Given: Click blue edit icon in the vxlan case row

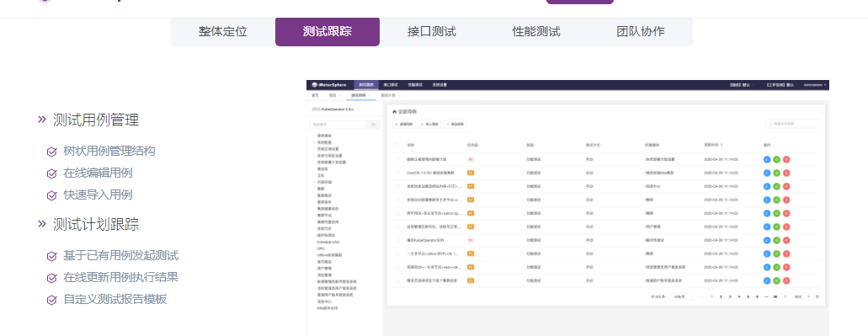Looking at the screenshot, I should point(767,267).
